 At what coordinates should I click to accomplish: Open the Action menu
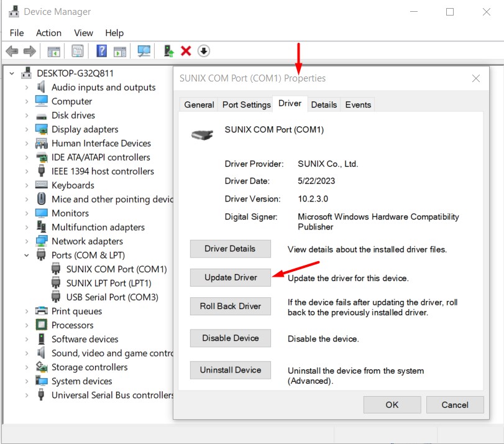tap(48, 33)
